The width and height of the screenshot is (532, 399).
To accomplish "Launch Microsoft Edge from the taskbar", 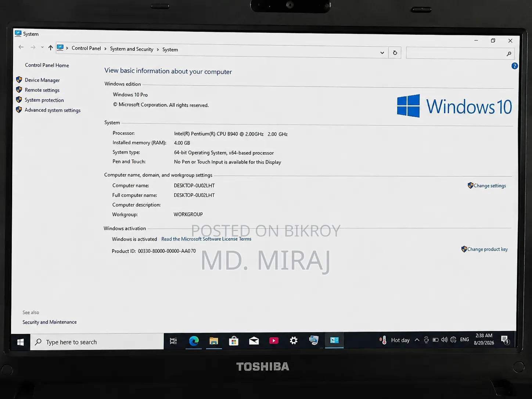I will (x=194, y=341).
